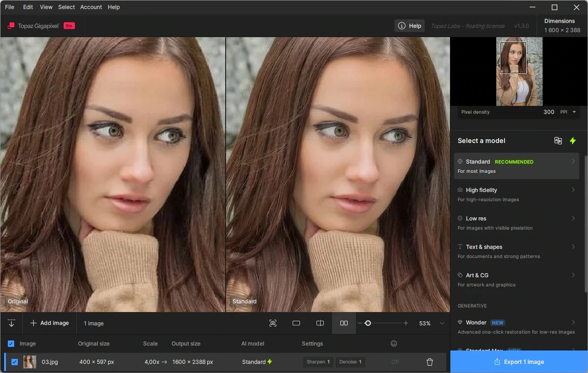Click Add image button

pos(49,323)
